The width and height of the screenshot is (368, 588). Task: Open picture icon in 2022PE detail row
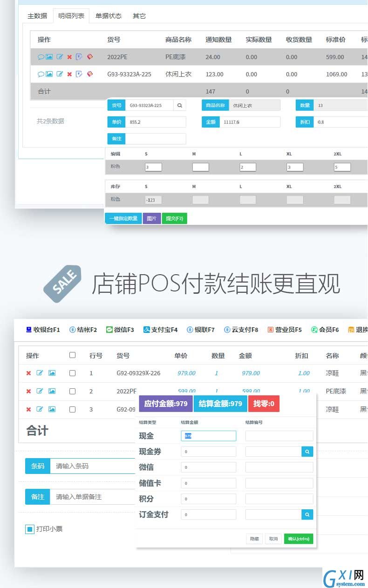tap(49, 57)
